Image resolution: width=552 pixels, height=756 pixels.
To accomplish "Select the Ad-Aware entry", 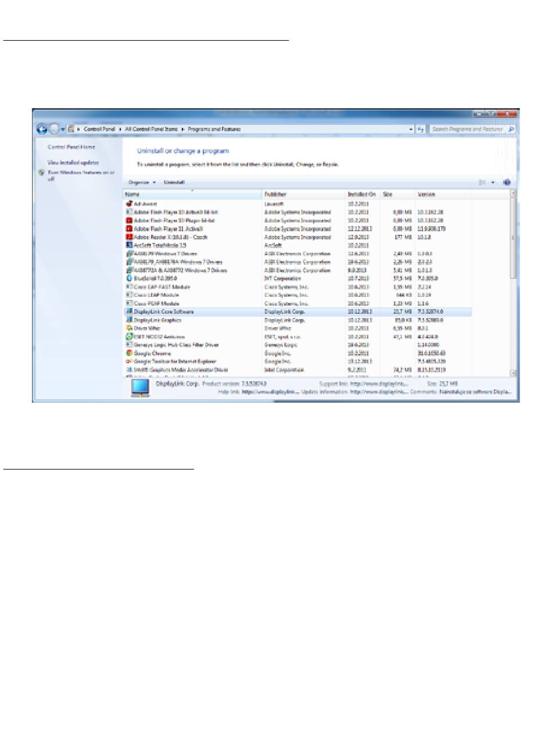I will 297,204.
